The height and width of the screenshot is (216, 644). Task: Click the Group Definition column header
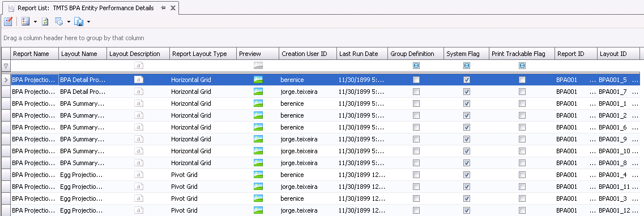click(416, 54)
